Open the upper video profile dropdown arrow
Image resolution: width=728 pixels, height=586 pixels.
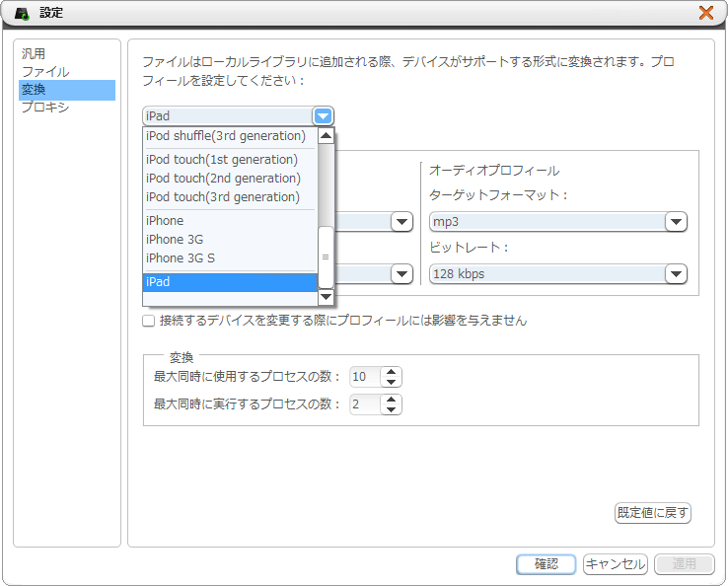tap(401, 222)
